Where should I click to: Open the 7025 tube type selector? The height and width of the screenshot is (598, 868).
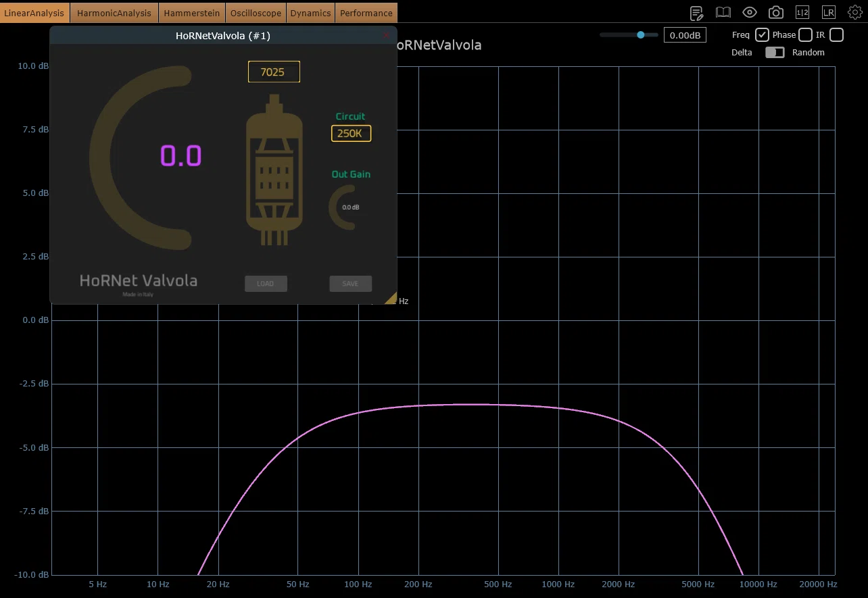(x=274, y=72)
